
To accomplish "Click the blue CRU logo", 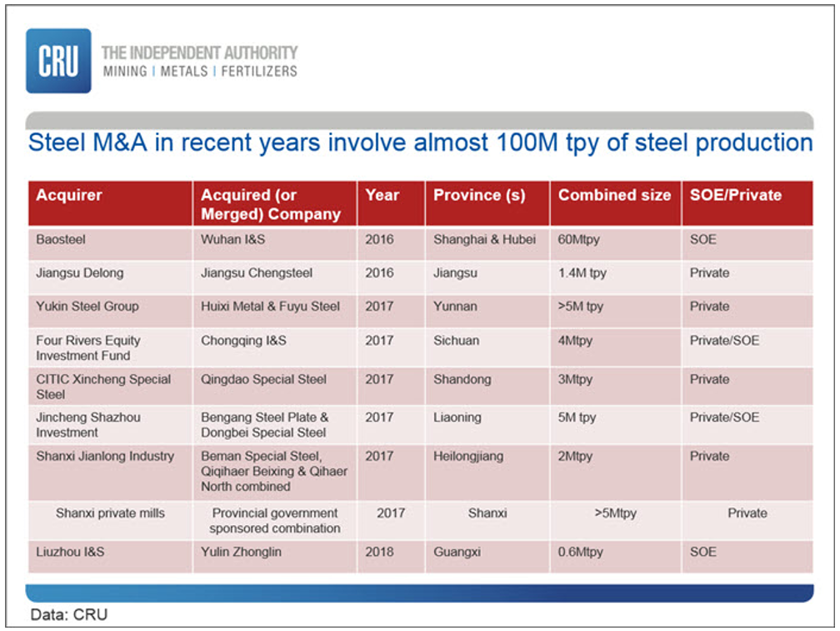I will (x=58, y=61).
